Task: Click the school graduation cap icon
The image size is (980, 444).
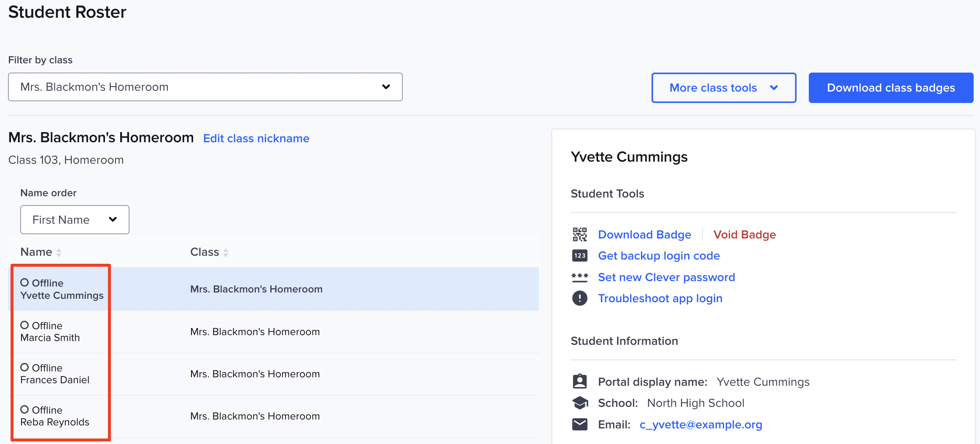Action: tap(580, 403)
